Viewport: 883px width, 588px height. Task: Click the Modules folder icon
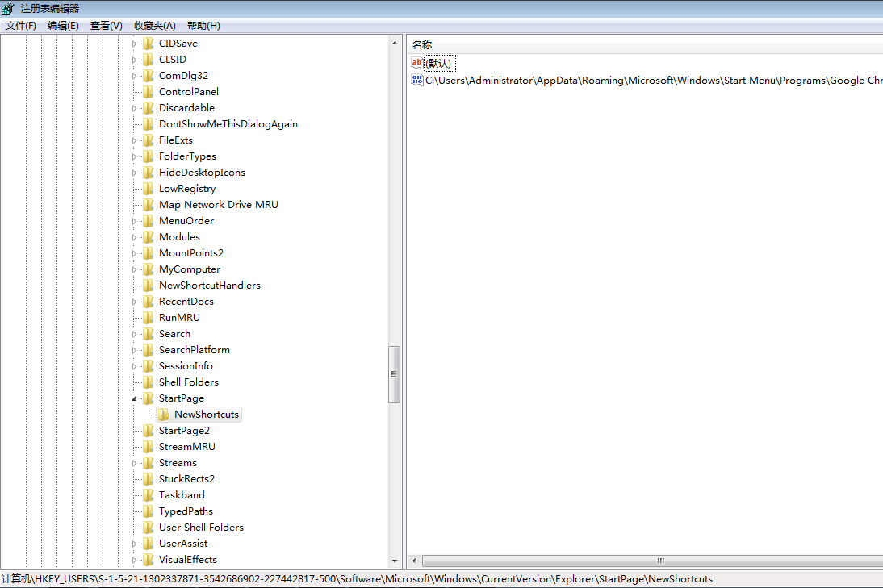click(148, 237)
